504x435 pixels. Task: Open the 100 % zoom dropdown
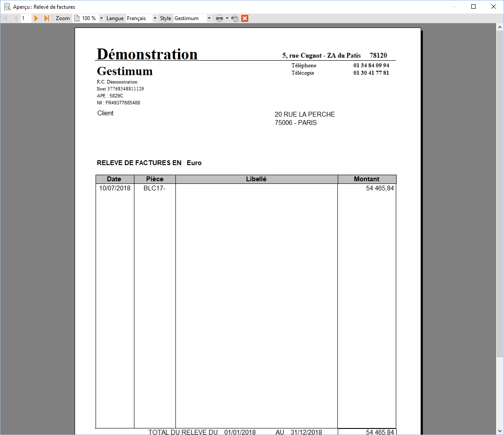[101, 18]
